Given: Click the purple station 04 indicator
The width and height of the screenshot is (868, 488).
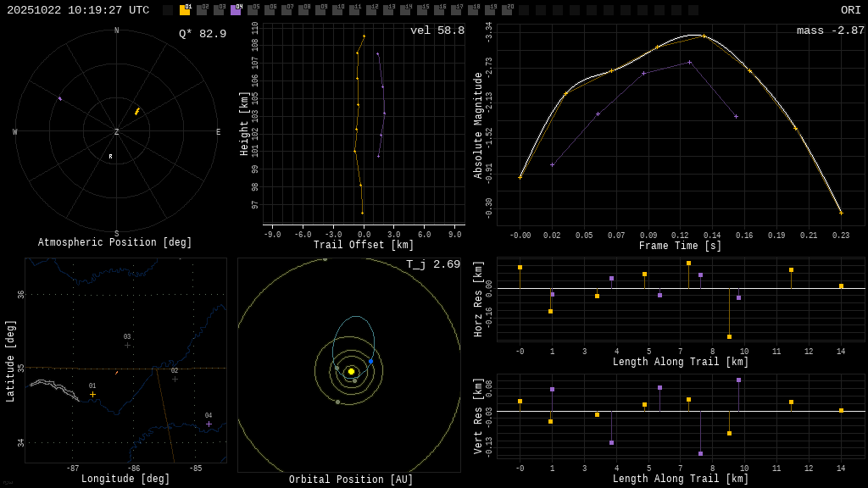Looking at the screenshot, I should click(x=236, y=10).
